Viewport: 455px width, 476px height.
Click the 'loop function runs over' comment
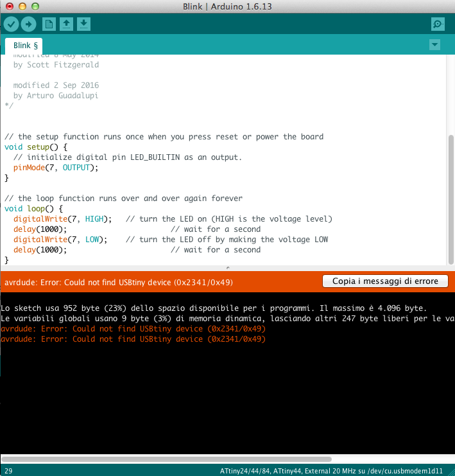click(123, 198)
